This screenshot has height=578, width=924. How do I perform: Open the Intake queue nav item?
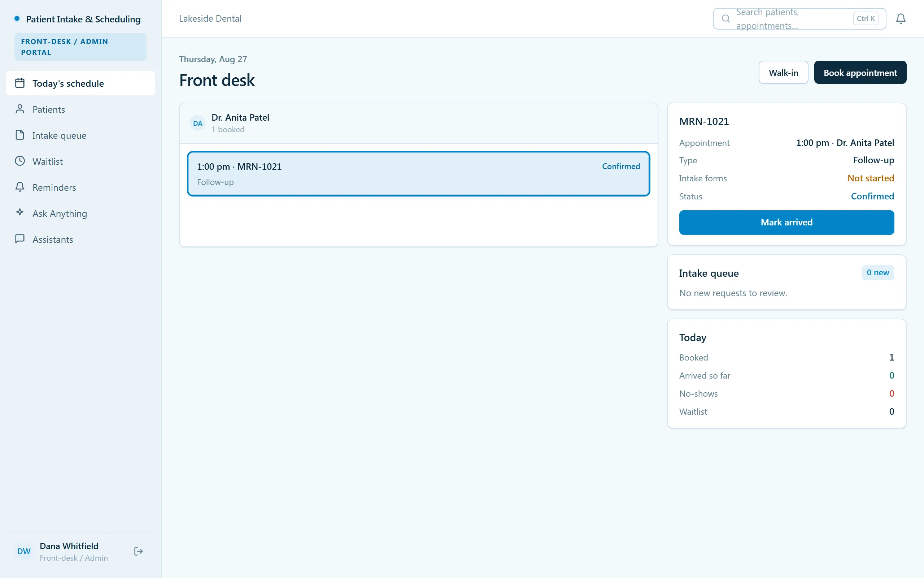[x=80, y=135]
